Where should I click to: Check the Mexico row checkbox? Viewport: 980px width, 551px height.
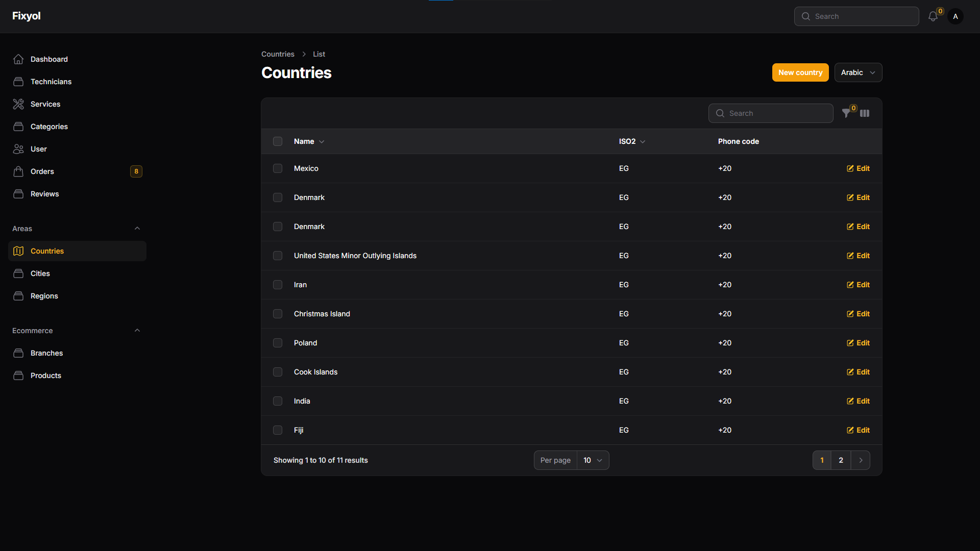point(278,168)
